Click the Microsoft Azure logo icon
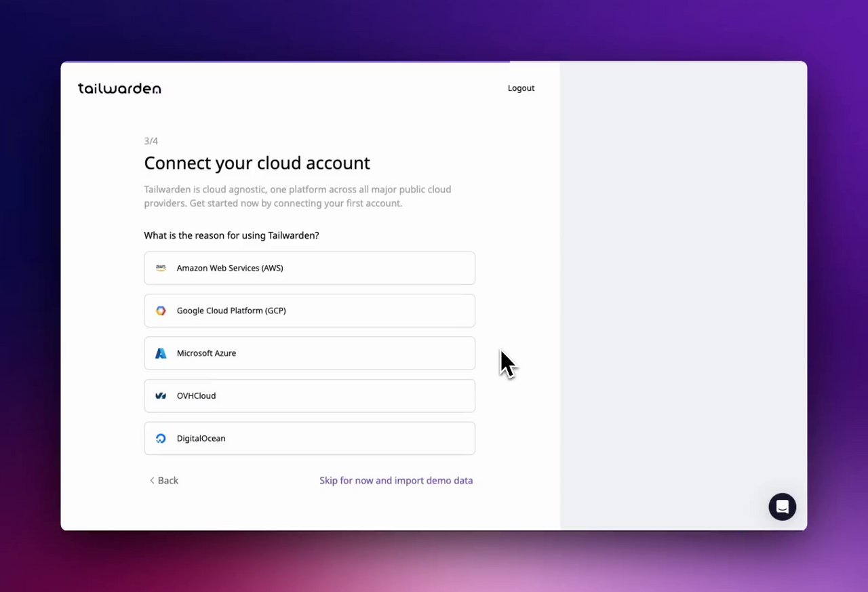 pyautogui.click(x=161, y=353)
